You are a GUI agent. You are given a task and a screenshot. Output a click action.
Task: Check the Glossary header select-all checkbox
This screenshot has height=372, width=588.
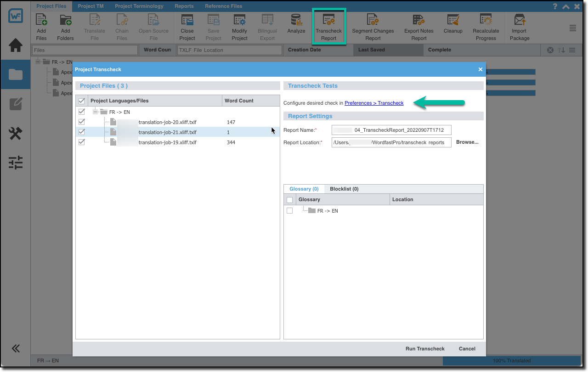pos(289,200)
